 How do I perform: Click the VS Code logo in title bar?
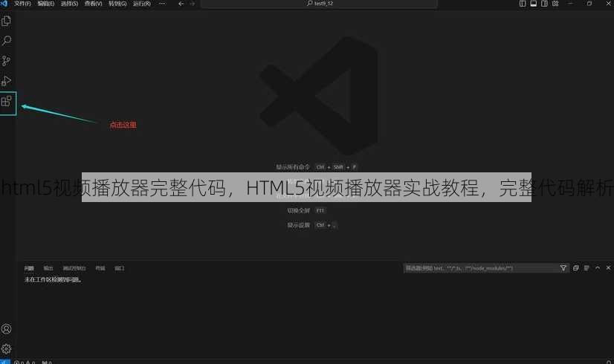(x=4, y=3)
